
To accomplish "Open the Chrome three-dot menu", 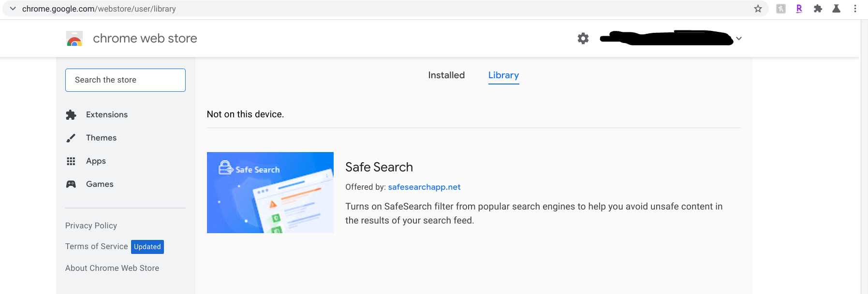I will pyautogui.click(x=855, y=9).
